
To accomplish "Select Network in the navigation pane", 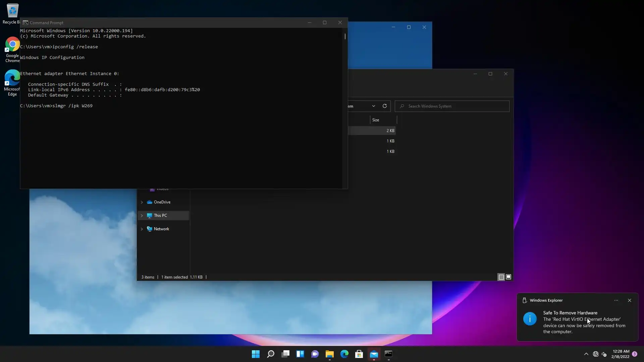I will (161, 229).
